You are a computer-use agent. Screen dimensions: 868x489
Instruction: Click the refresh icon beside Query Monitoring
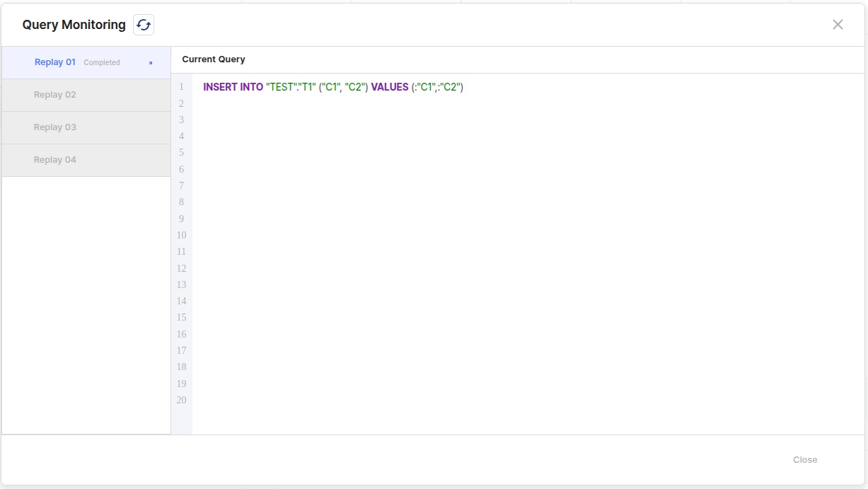[x=144, y=25]
